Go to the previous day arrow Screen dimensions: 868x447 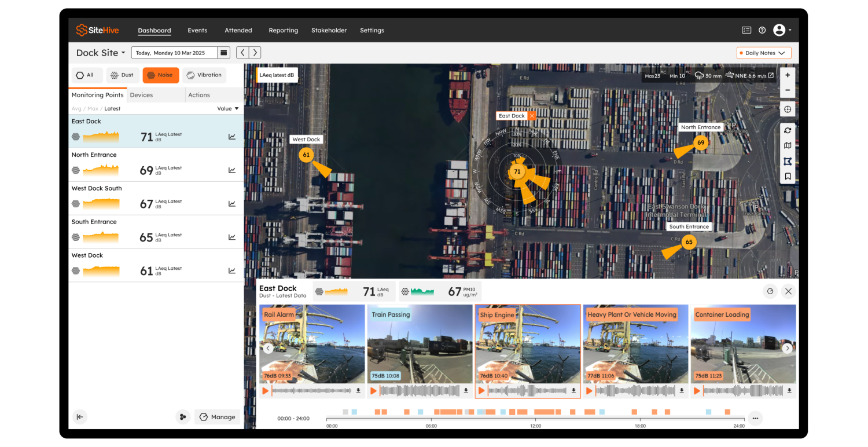pos(242,53)
